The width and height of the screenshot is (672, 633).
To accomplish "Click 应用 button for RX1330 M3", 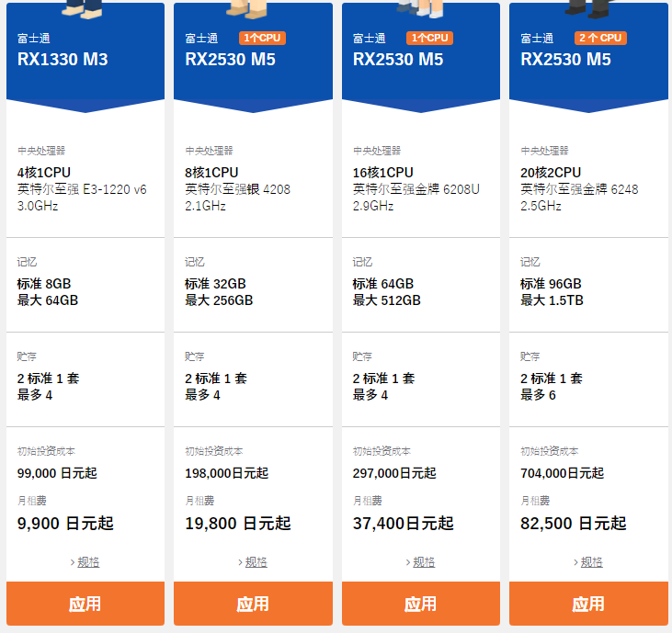I will coord(85,604).
